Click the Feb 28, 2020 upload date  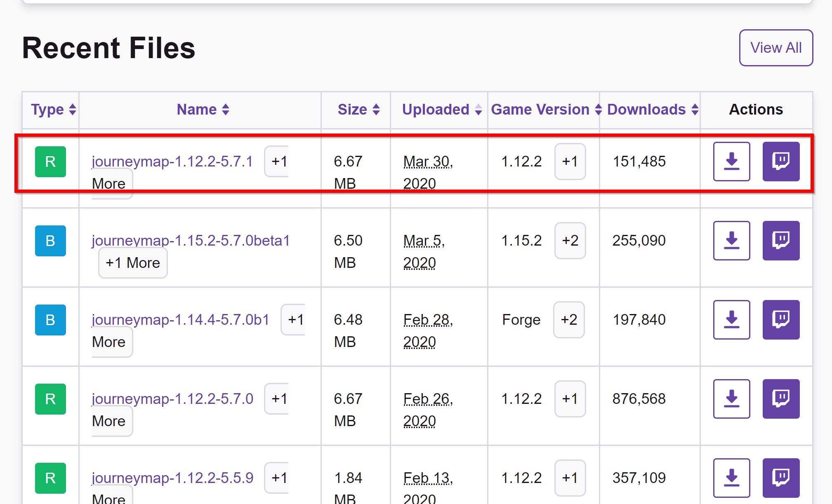(428, 331)
